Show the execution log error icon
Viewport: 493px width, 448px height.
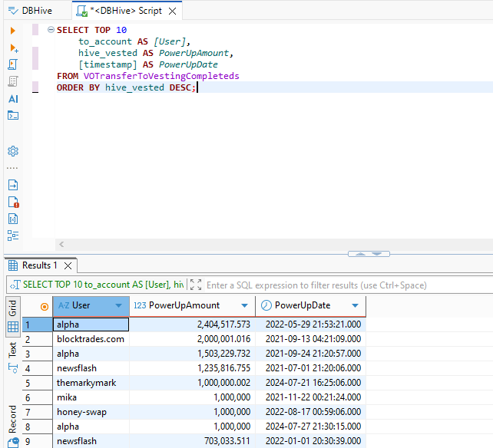pyautogui.click(x=13, y=202)
